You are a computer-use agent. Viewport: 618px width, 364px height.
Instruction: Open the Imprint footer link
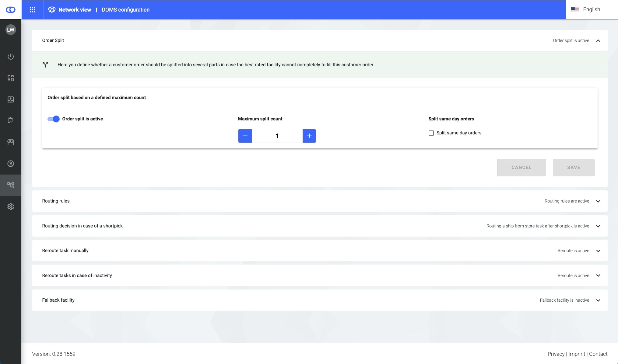pos(577,354)
